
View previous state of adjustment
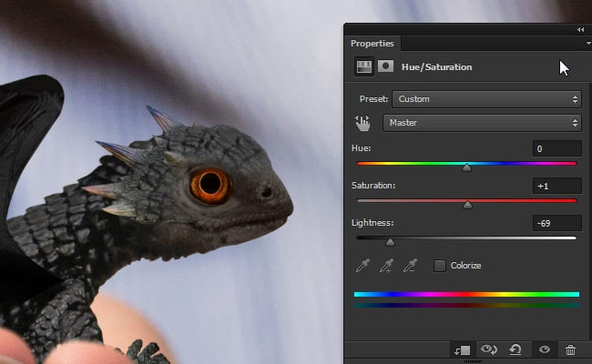click(488, 349)
